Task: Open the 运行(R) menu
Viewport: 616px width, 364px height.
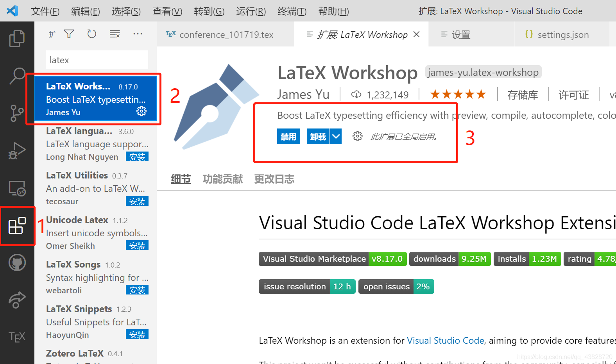Action: pyautogui.click(x=251, y=11)
